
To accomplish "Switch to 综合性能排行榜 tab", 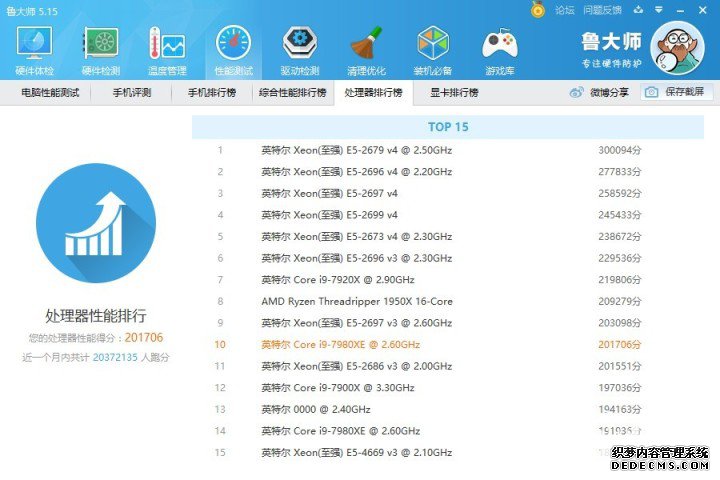I will tap(292, 92).
